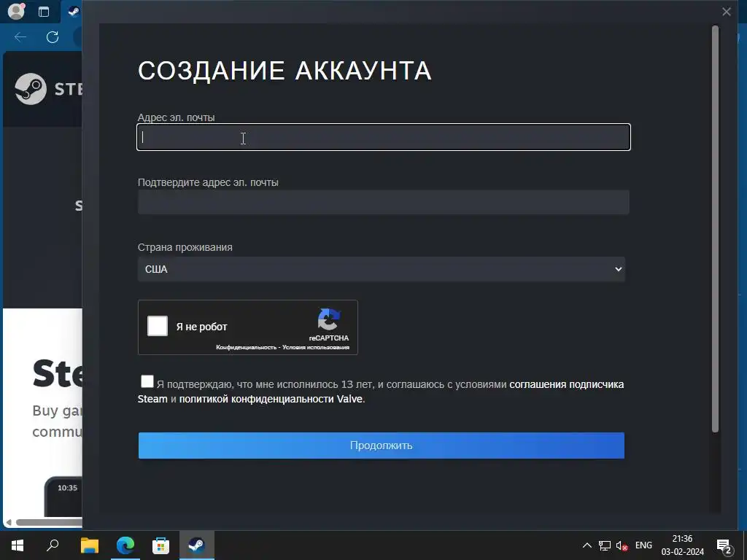Image resolution: width=747 pixels, height=560 pixels.
Task: Open reCAPTCHA Конфиденциальность link
Action: 246,348
